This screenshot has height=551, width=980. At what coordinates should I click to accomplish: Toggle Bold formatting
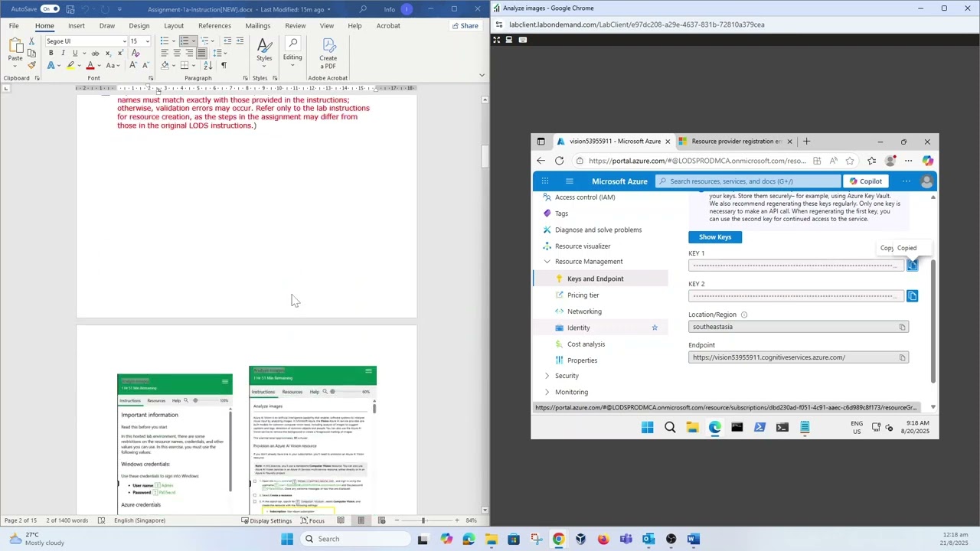pyautogui.click(x=51, y=53)
